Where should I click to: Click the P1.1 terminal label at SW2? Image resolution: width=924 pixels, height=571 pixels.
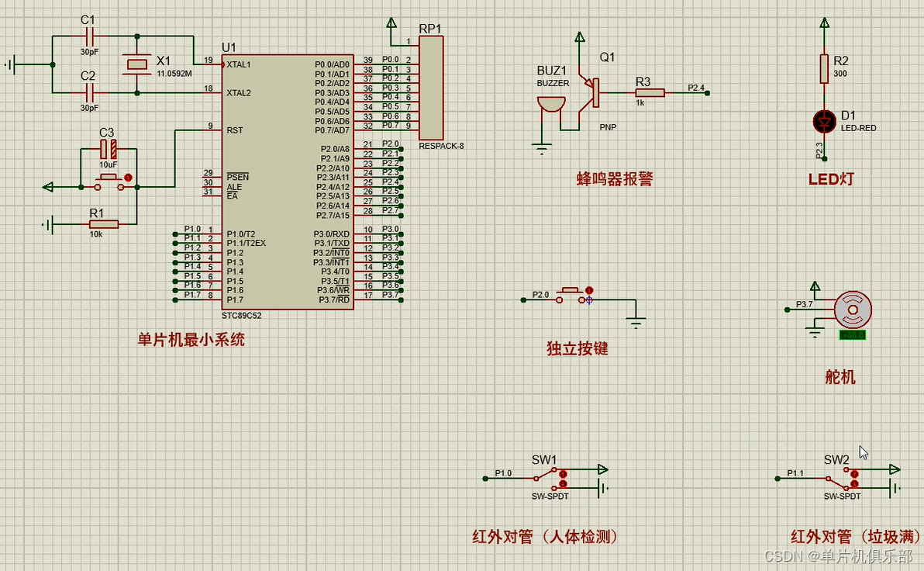(x=795, y=473)
